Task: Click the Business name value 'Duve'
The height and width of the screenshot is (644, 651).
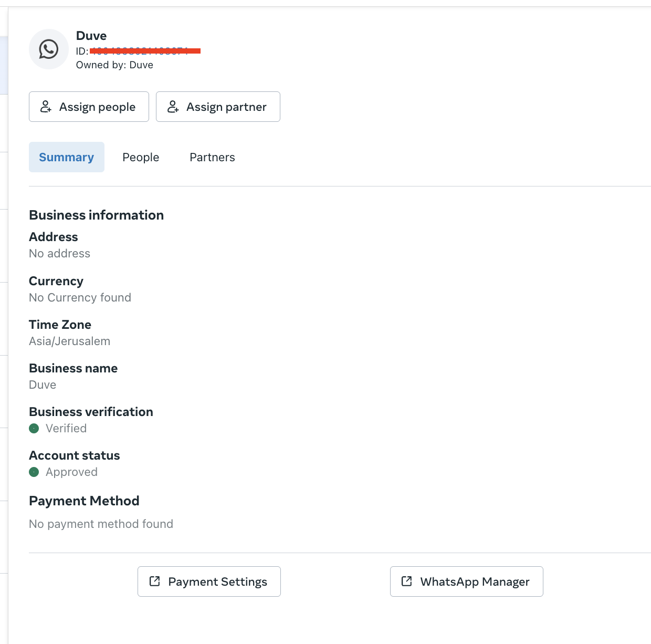Action: (43, 385)
